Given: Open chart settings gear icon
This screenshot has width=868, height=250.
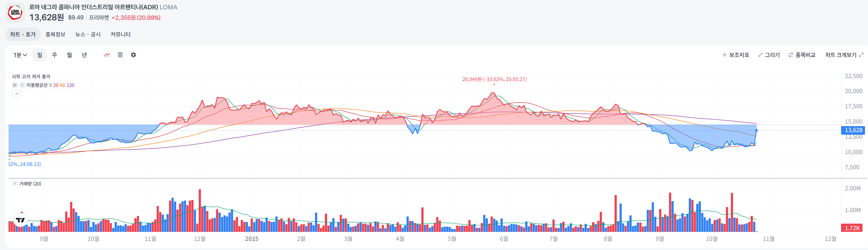Looking at the screenshot, I should point(133,55).
